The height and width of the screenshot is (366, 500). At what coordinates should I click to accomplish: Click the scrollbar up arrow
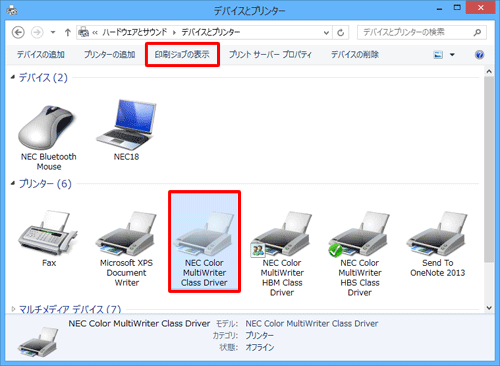click(x=489, y=71)
